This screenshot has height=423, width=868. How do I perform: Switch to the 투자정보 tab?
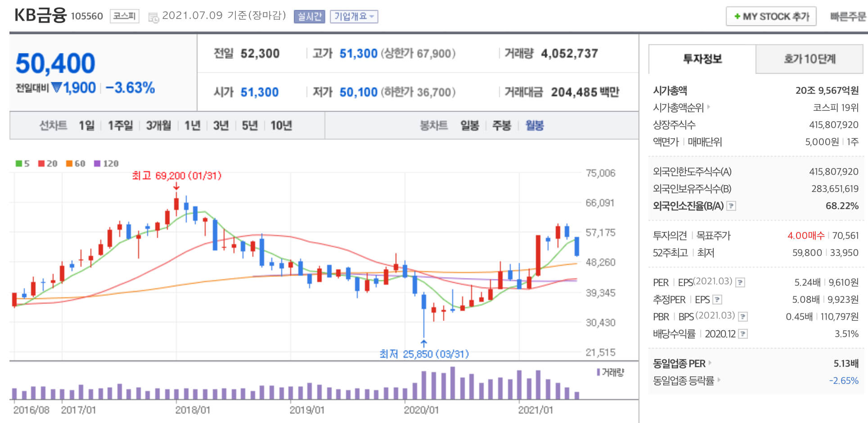click(x=702, y=59)
